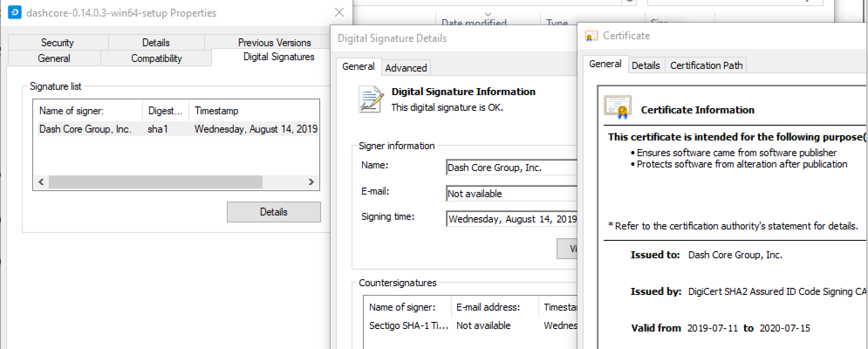Screen dimensions: 868x349
Task: Click the signer Name field Dash Core Group, Inc.
Action: (512, 168)
